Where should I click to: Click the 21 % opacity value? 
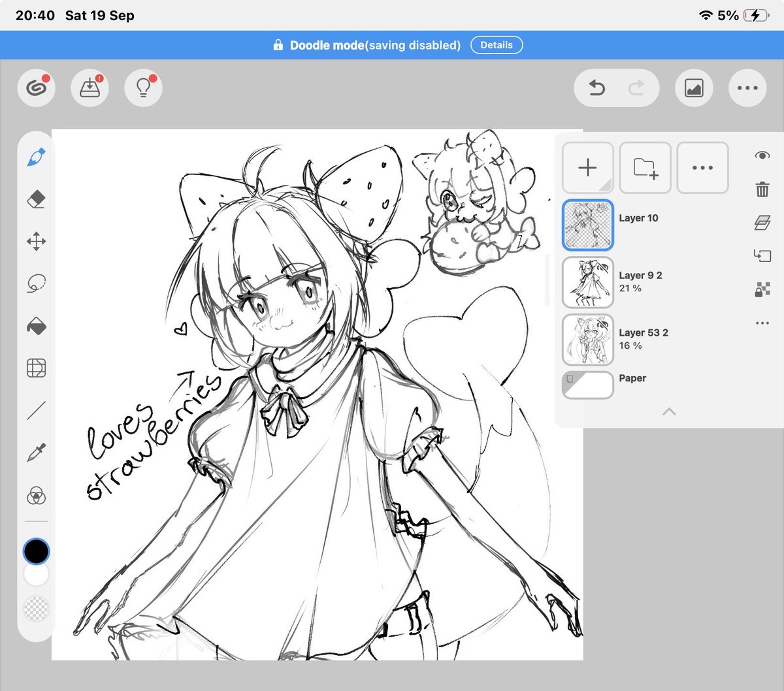point(630,288)
